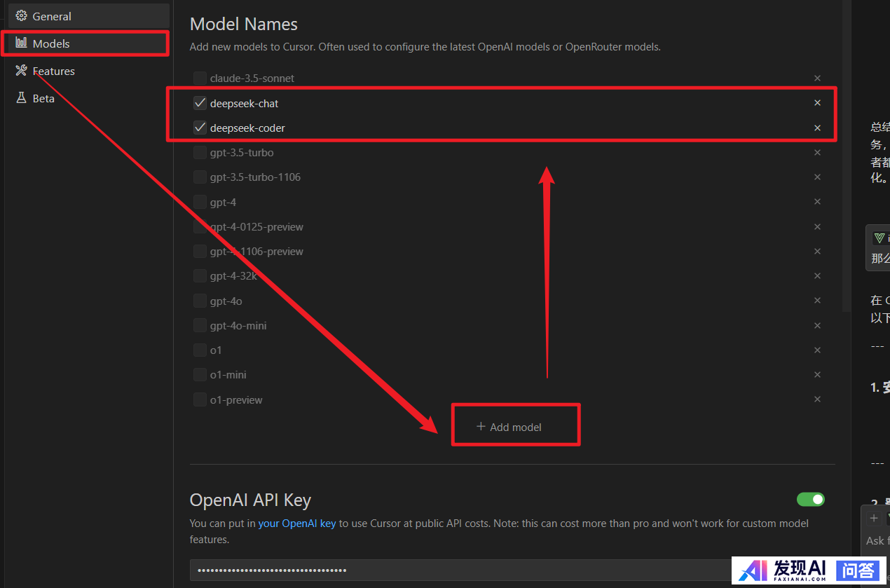
Task: Open the Features settings section
Action: click(88, 71)
